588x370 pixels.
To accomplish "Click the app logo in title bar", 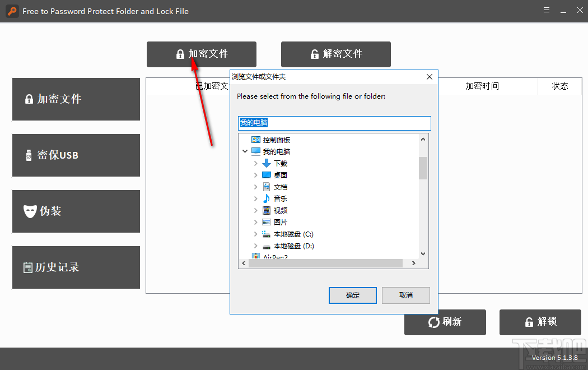I will click(x=12, y=11).
